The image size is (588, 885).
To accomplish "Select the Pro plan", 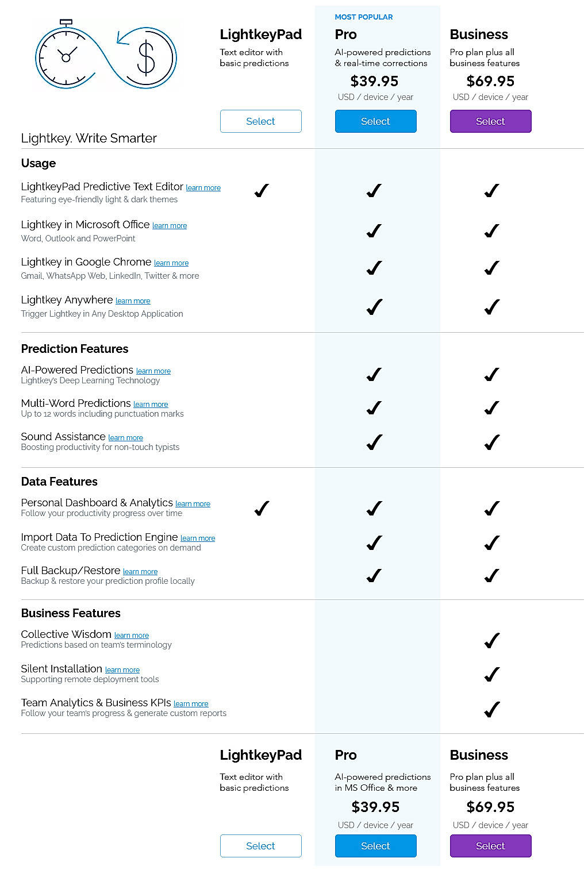I will coord(375,121).
